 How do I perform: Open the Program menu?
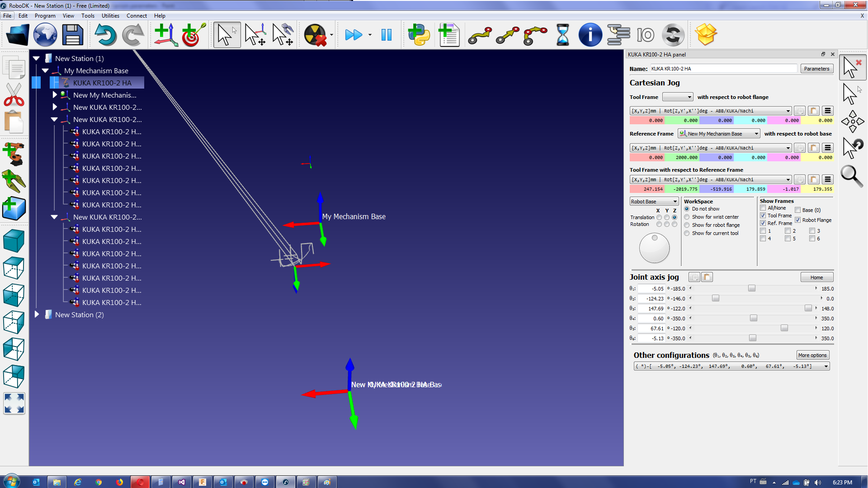coord(45,15)
